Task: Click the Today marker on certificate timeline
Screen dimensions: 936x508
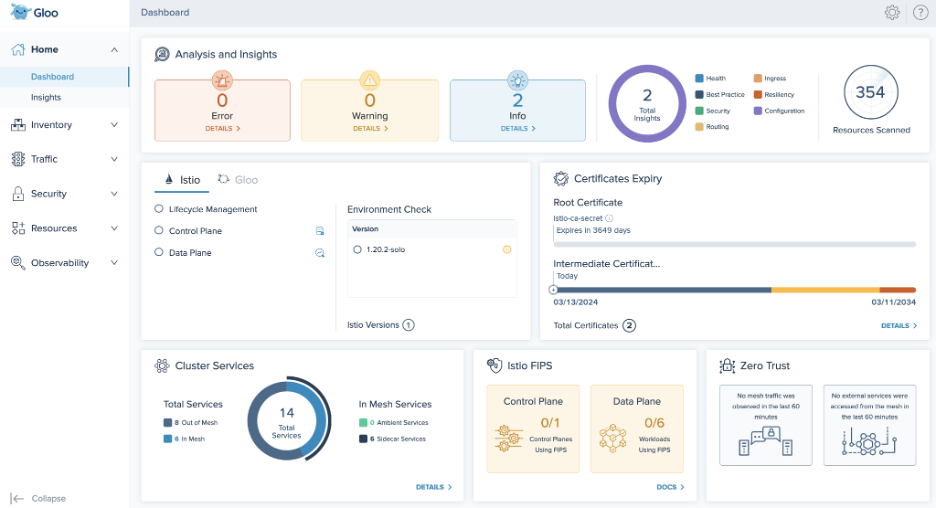Action: 553,290
